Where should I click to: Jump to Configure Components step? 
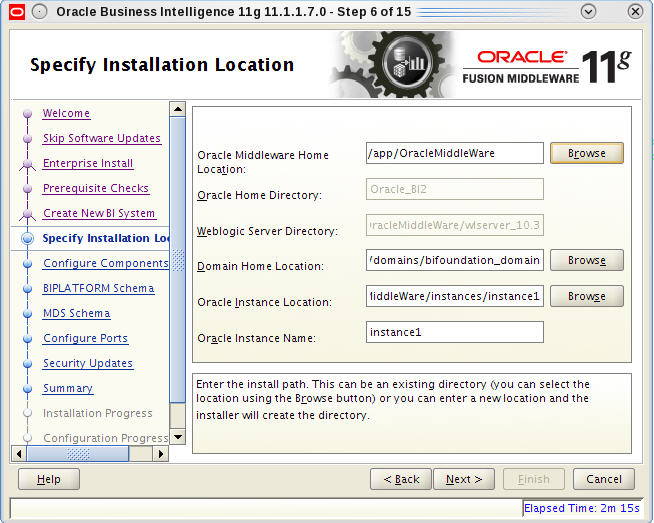click(106, 264)
